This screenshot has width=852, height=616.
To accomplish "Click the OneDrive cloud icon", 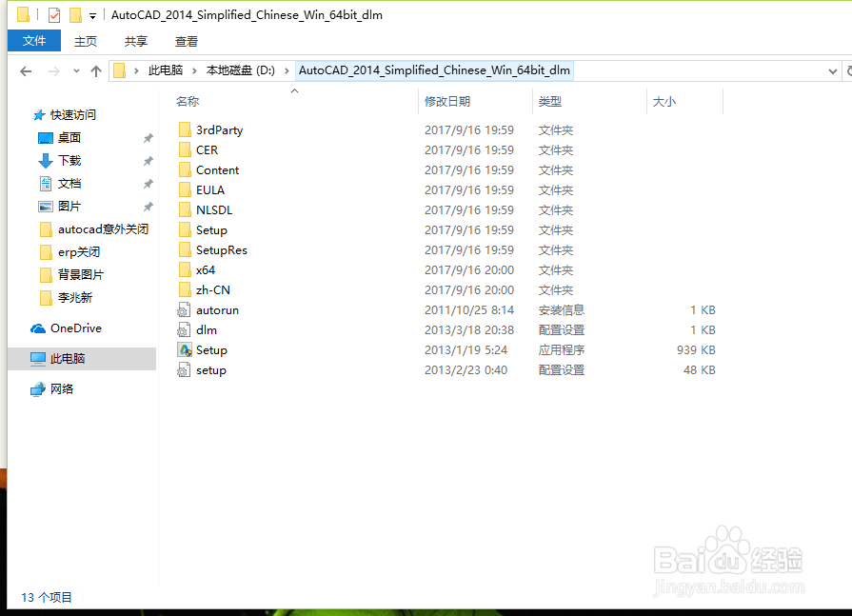I will [x=37, y=328].
